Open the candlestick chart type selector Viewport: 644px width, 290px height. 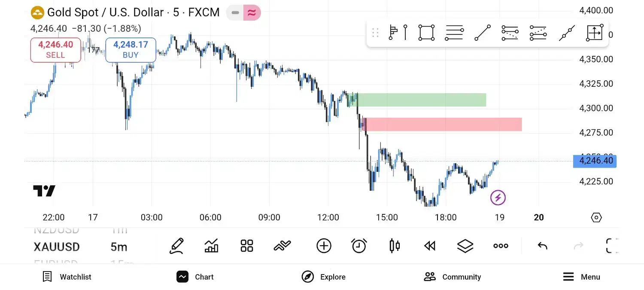click(395, 246)
